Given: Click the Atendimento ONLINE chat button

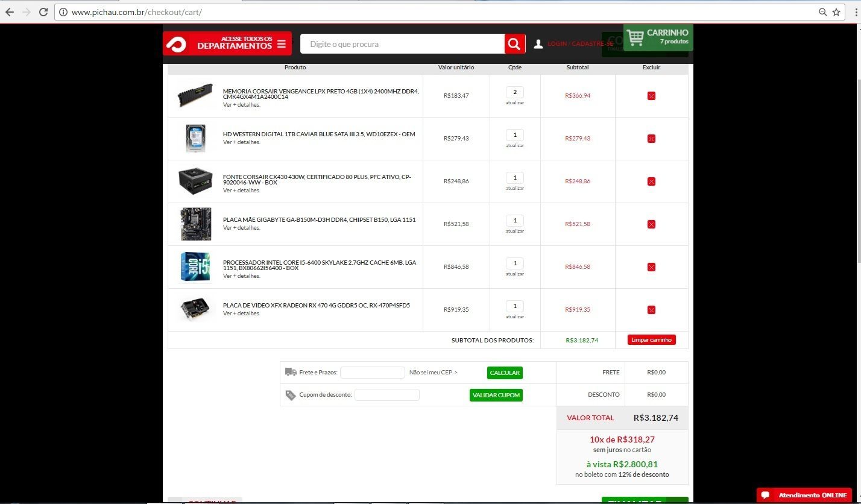Looking at the screenshot, I should point(804,495).
